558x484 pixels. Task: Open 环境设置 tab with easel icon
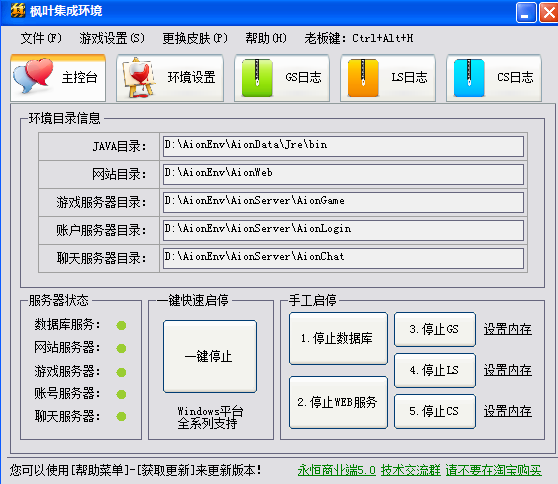click(x=170, y=78)
